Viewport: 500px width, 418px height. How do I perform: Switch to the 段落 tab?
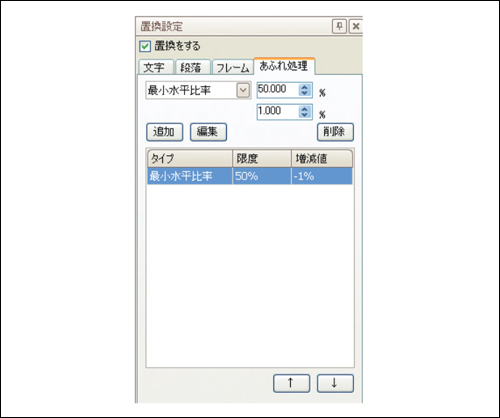[193, 67]
